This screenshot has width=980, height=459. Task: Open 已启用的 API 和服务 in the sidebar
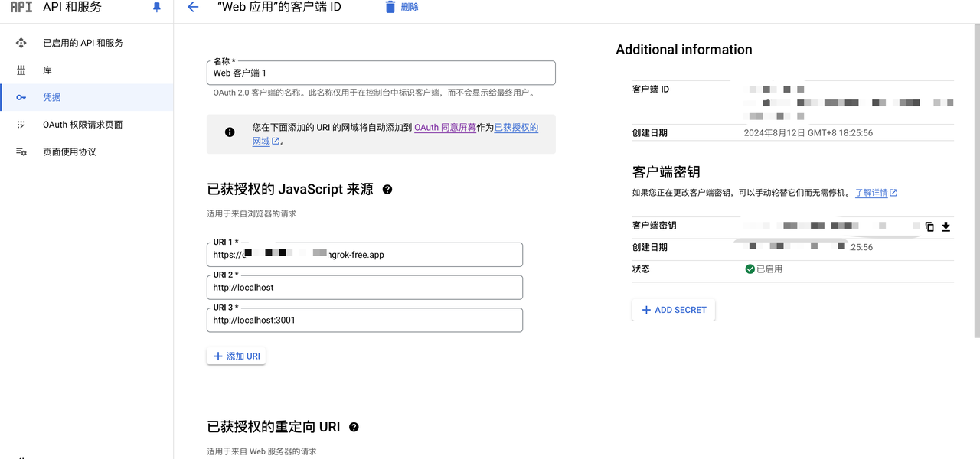[83, 43]
